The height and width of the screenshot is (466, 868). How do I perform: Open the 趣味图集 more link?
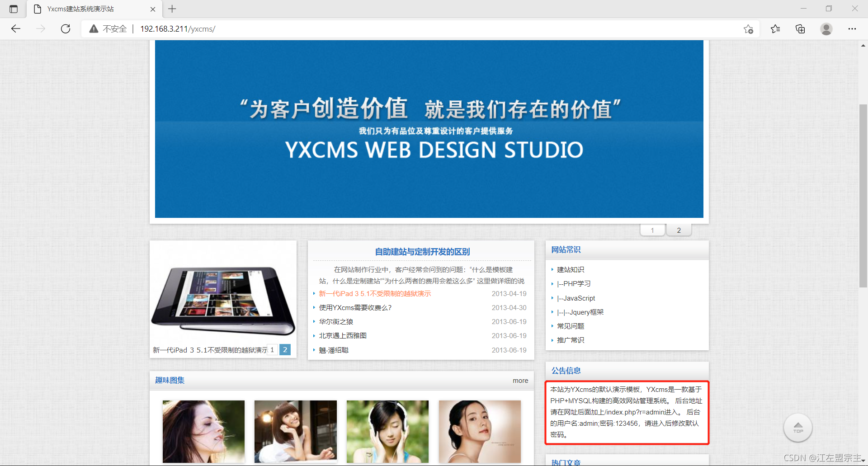point(520,380)
